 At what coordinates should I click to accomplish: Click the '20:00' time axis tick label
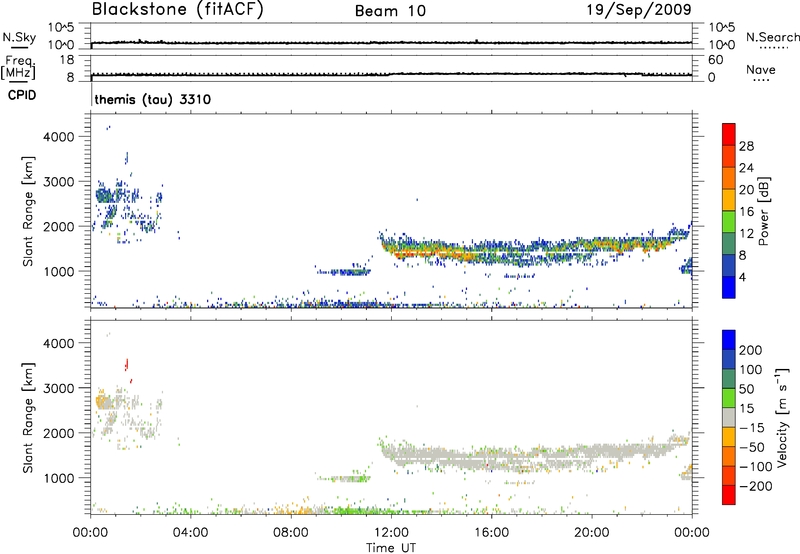591,533
